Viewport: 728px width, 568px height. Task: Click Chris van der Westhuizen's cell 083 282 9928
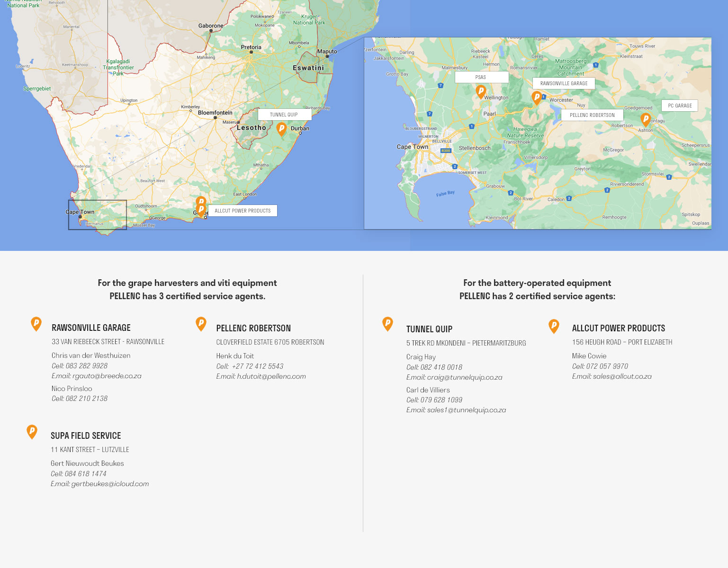(87, 366)
